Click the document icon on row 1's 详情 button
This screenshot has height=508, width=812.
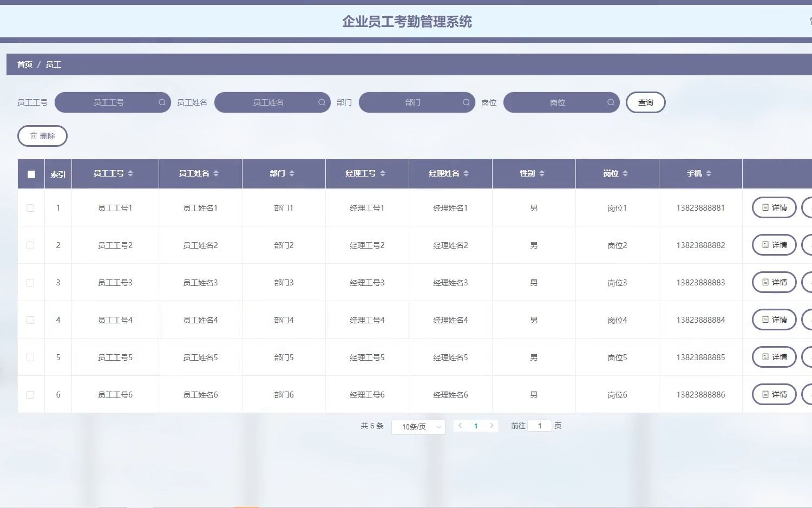coord(767,207)
